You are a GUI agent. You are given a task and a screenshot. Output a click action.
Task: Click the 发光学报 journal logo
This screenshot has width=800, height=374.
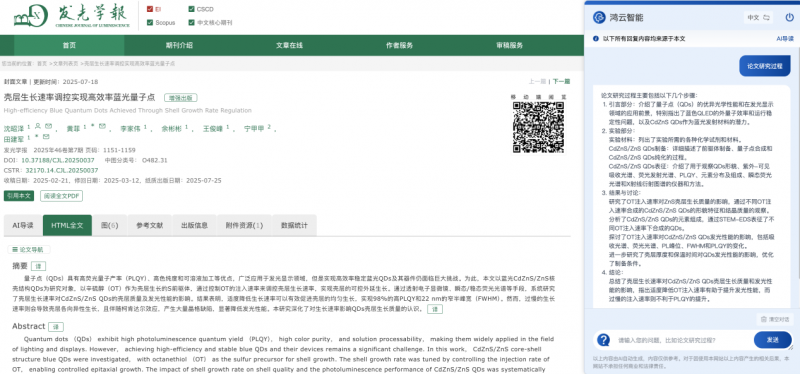[x=72, y=17]
